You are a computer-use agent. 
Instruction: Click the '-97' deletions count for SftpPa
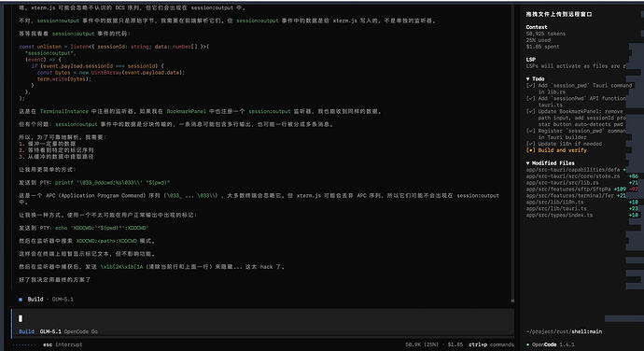click(634, 190)
